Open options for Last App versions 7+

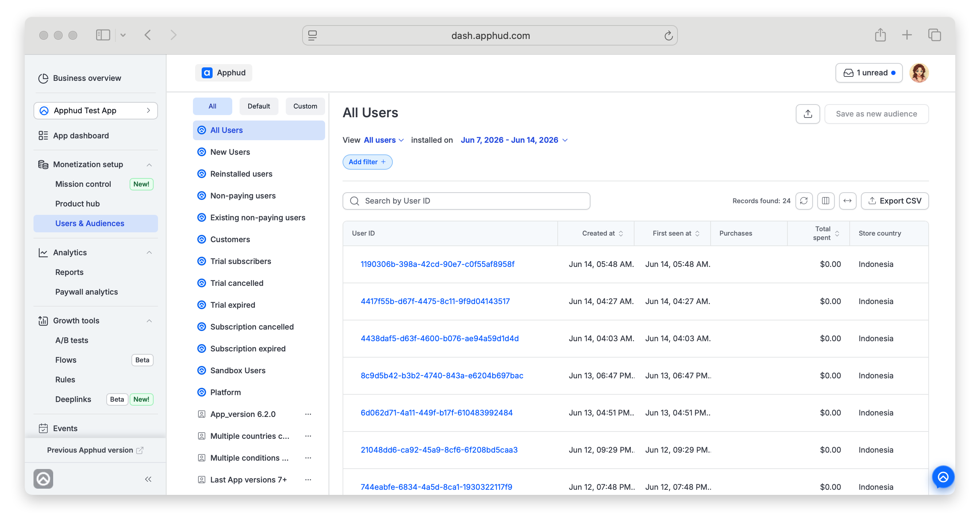pyautogui.click(x=308, y=480)
